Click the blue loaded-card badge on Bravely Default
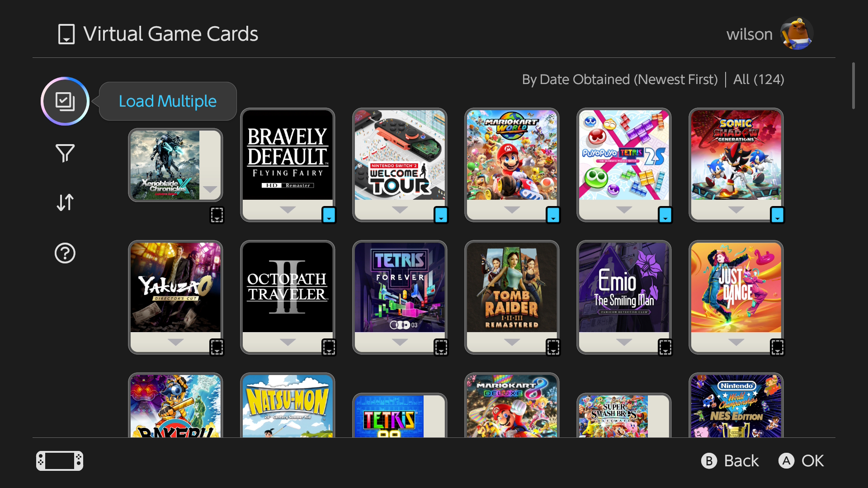 click(x=329, y=215)
